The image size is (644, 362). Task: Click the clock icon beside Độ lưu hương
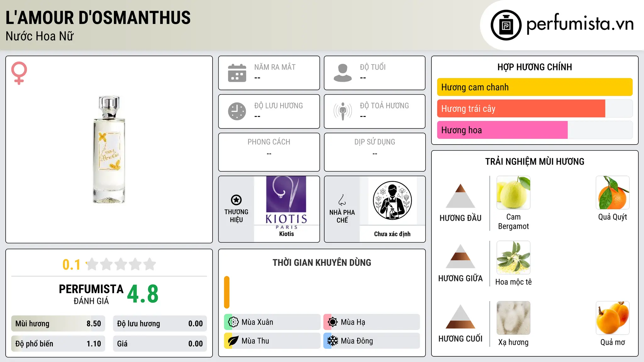[237, 111]
